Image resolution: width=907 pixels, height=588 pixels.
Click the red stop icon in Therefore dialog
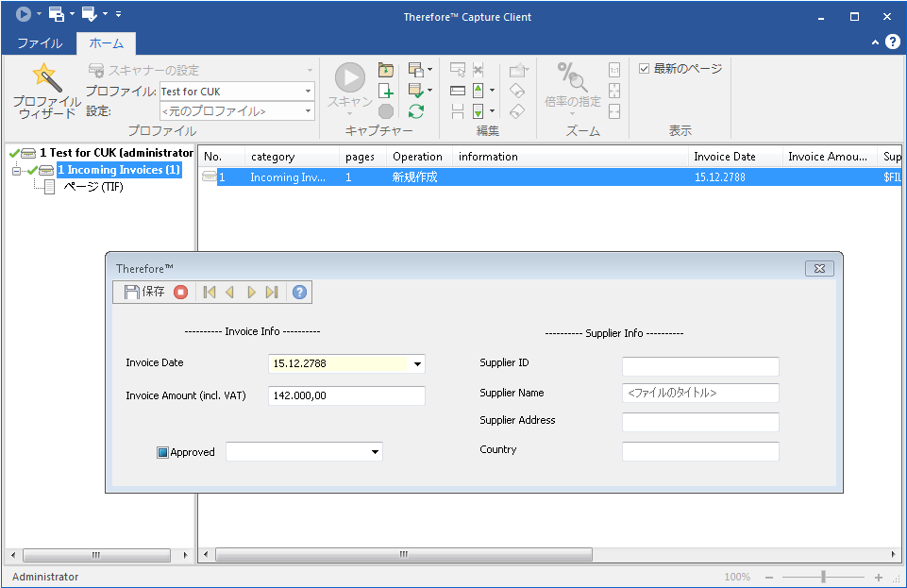click(181, 293)
